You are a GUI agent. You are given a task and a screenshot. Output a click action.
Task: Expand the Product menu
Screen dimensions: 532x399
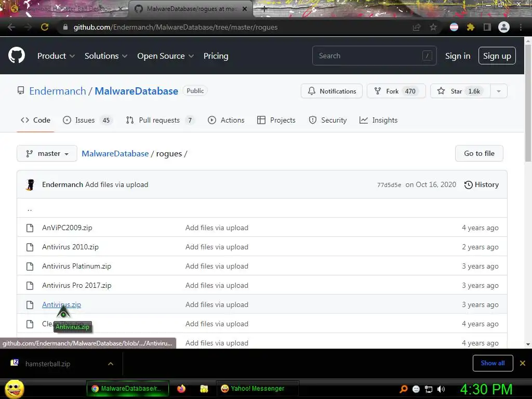[x=56, y=56]
